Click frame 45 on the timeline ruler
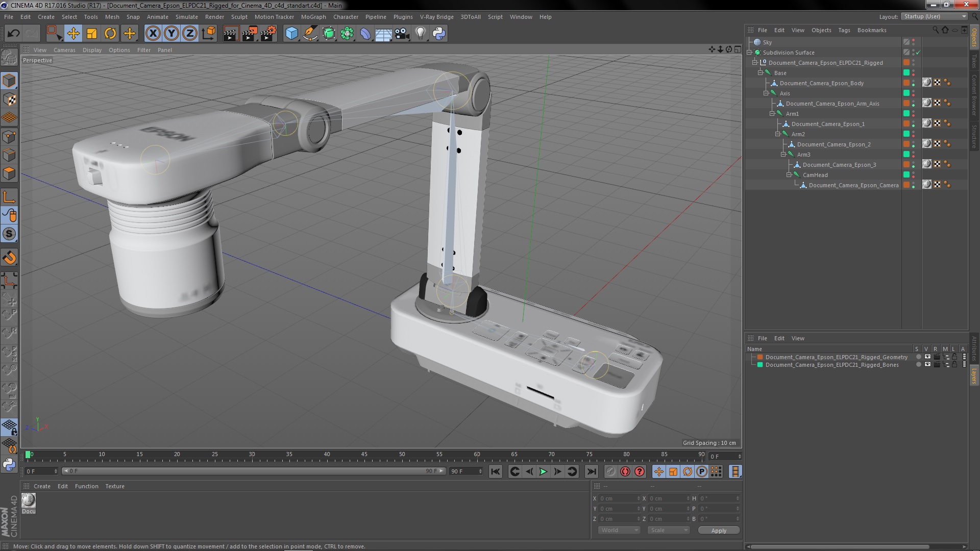 (364, 454)
